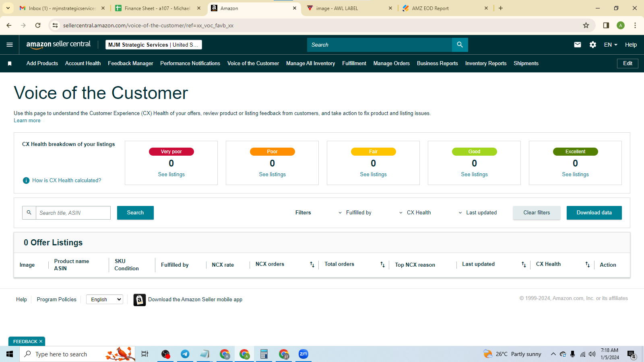Open the Chrome tab search dropdown
The width and height of the screenshot is (644, 362).
click(8, 8)
